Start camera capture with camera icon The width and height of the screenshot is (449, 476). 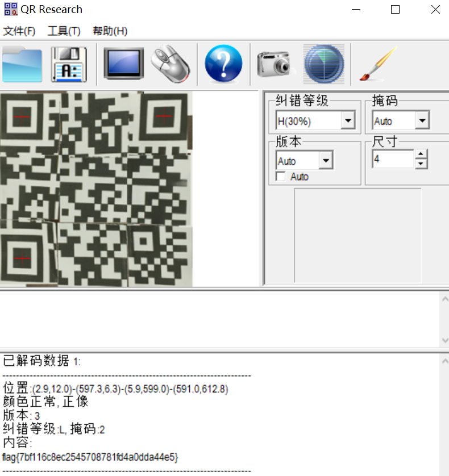click(x=275, y=64)
